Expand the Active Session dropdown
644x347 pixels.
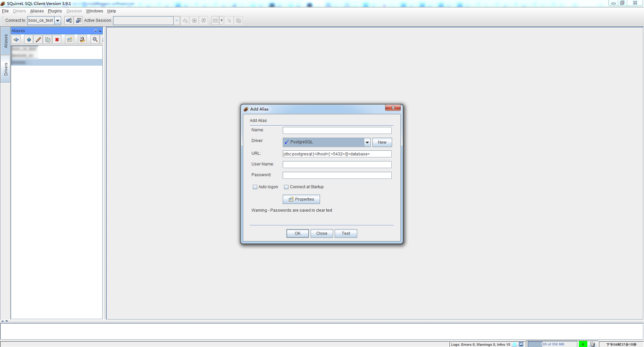(x=176, y=21)
